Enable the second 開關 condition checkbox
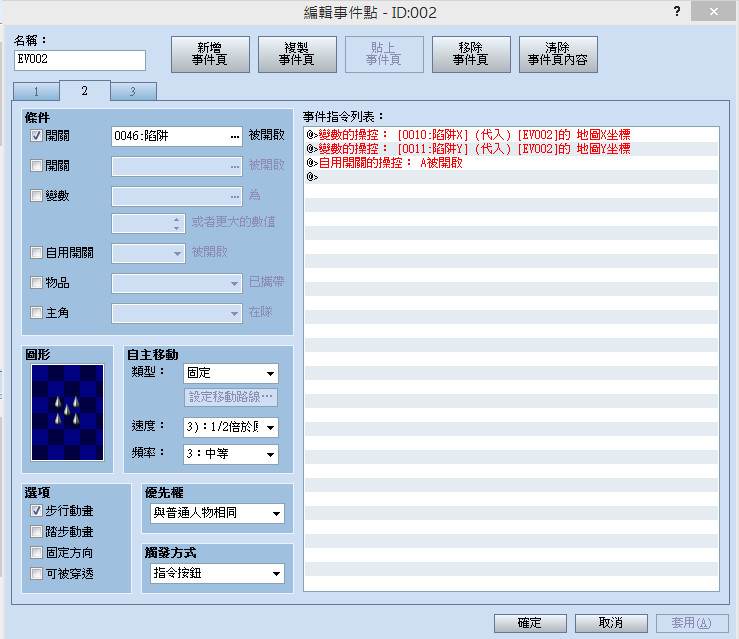 coord(36,166)
